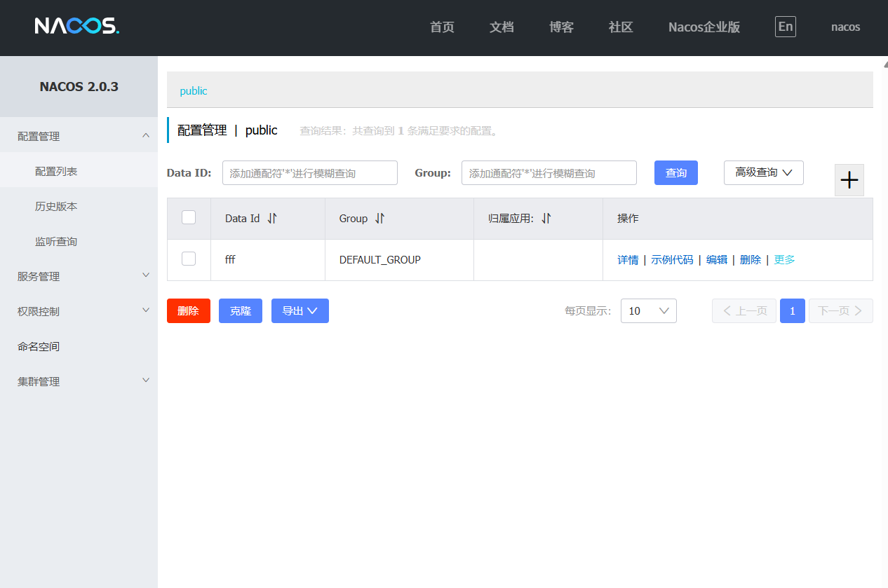Open 详情 for the fff configuration

[628, 259]
